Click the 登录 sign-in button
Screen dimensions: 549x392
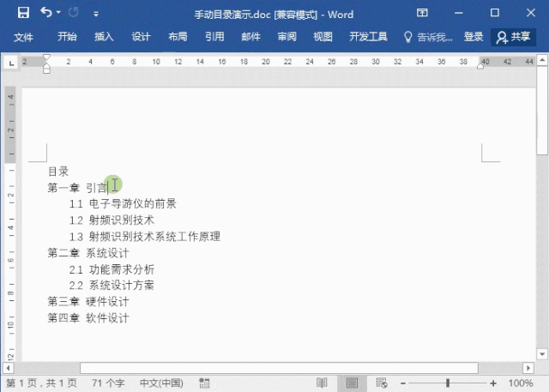coord(474,37)
